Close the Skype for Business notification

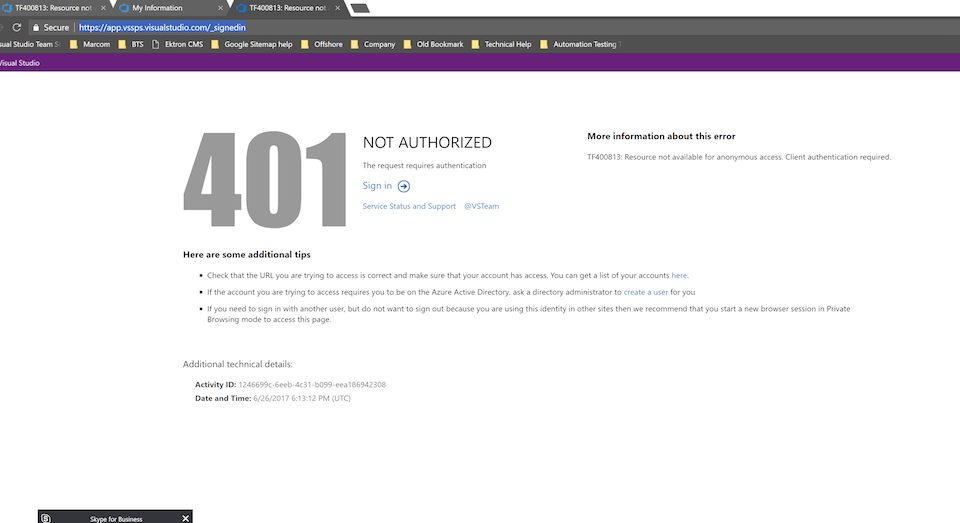(186, 519)
